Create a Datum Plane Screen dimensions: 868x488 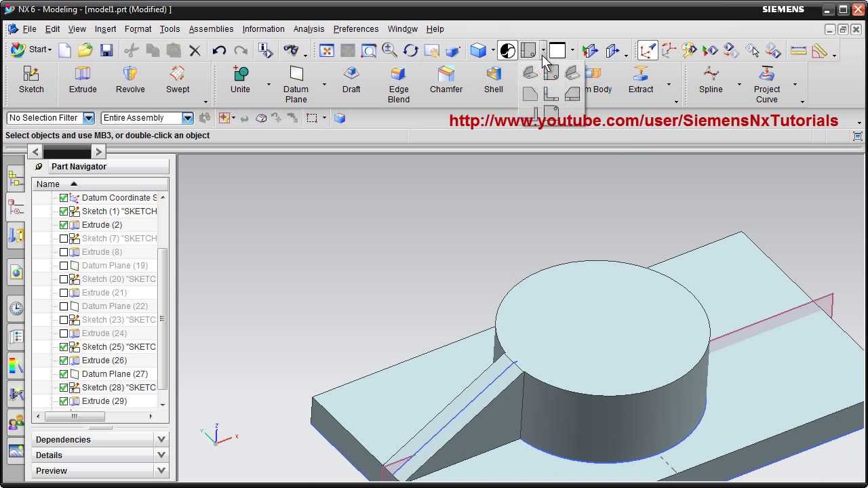tap(296, 85)
